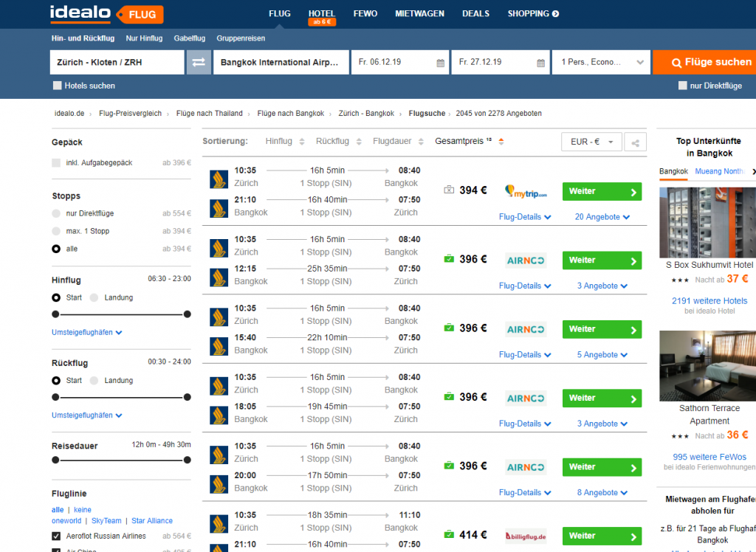Screen dimensions: 756x552
Task: Click the billigflug.de provider logo
Action: (526, 537)
